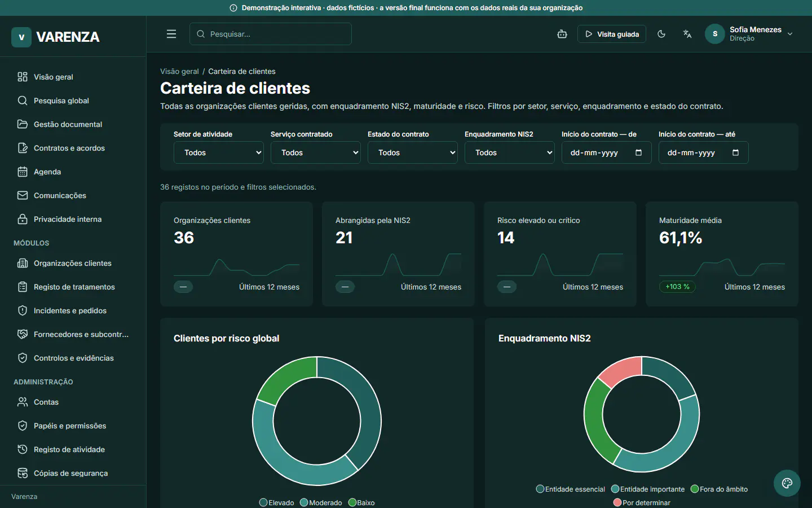Toggle Baixo legend in risk chart
The height and width of the screenshot is (508, 812).
(x=361, y=502)
